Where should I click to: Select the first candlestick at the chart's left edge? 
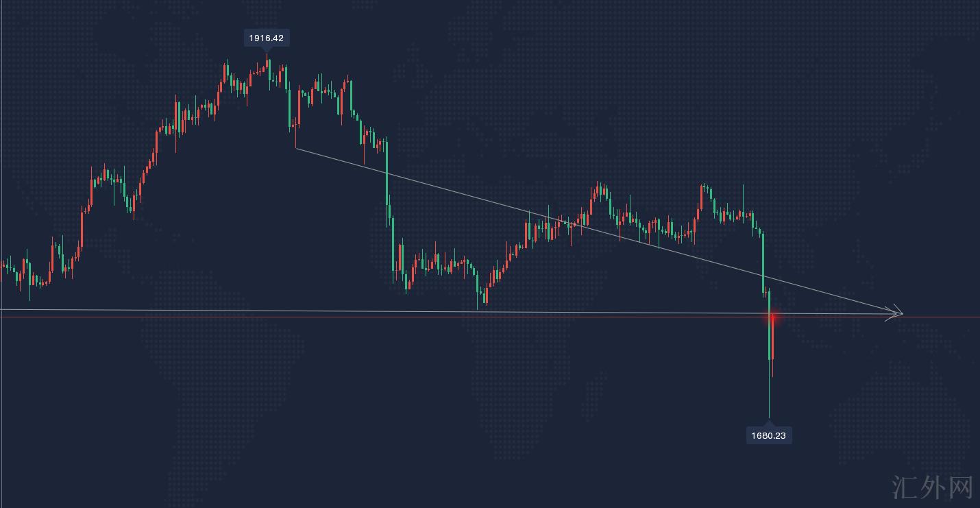click(x=3, y=265)
